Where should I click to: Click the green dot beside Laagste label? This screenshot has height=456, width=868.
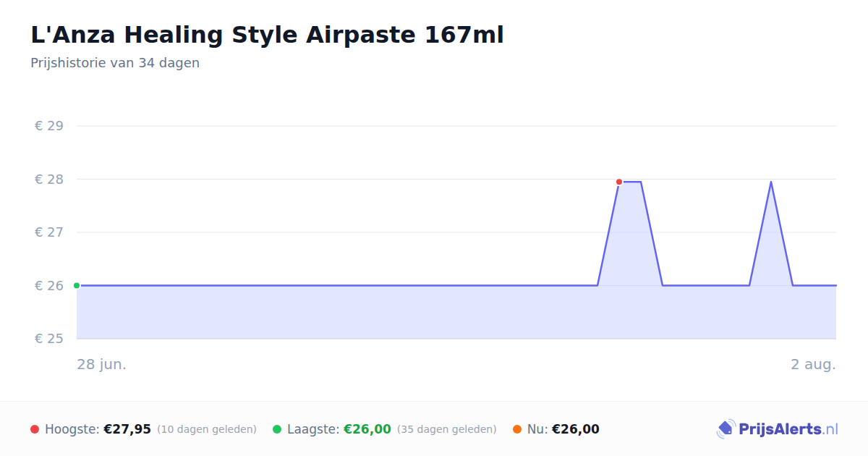coord(277,429)
